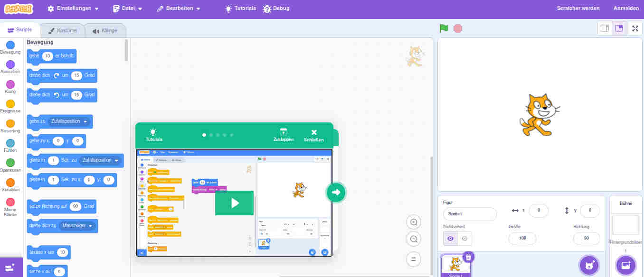Image resolution: width=644 pixels, height=277 pixels.
Task: Delete Sprite1 with the trash icon
Action: point(468,257)
